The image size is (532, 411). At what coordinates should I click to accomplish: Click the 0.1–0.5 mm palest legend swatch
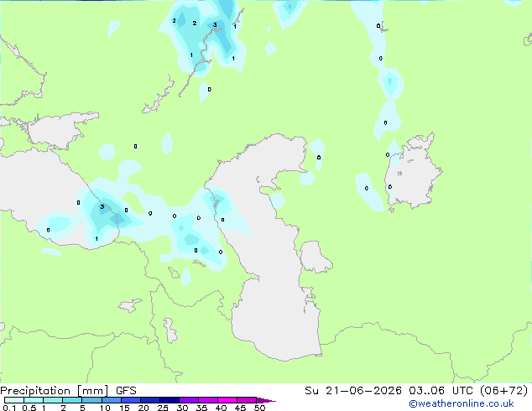click(14, 400)
